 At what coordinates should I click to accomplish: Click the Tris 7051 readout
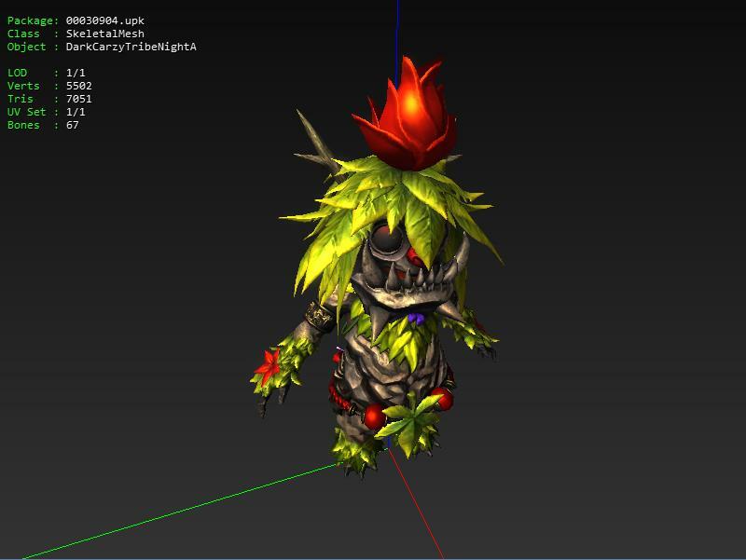[49, 99]
